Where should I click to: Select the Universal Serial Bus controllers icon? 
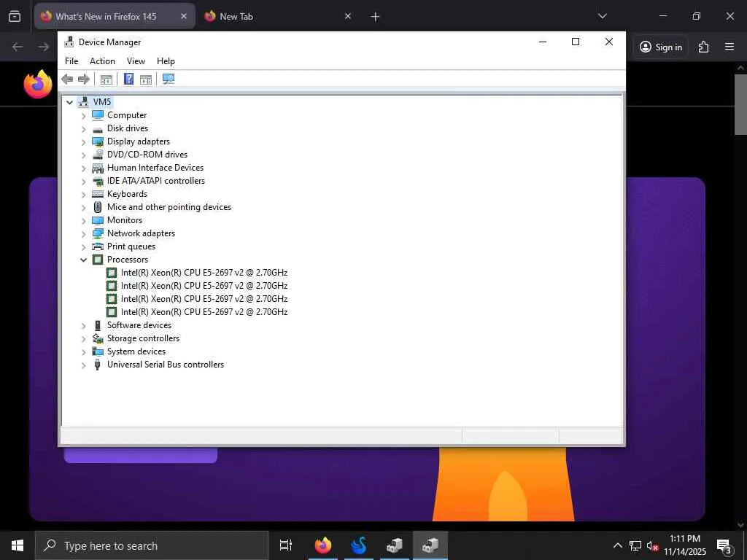click(x=98, y=365)
